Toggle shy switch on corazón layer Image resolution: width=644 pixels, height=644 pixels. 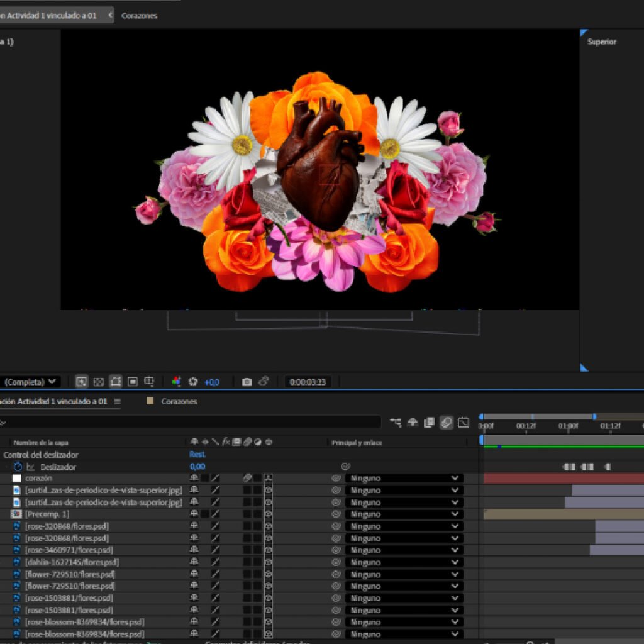pyautogui.click(x=194, y=478)
